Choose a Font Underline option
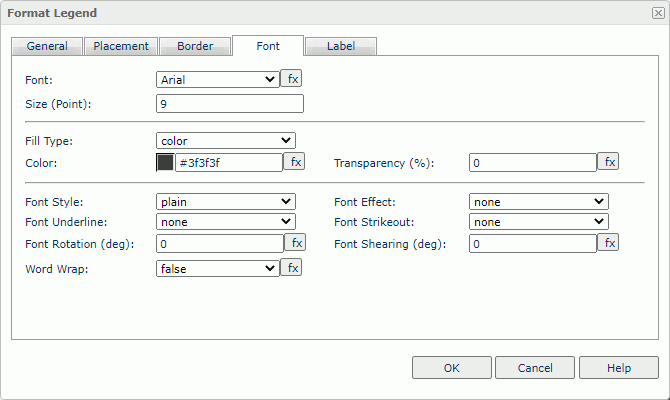This screenshot has width=670, height=400. click(x=225, y=222)
